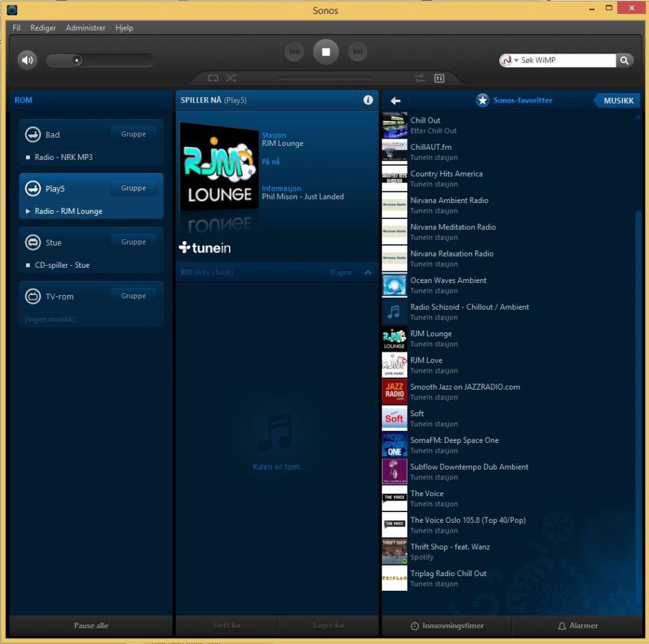The width and height of the screenshot is (649, 644).
Task: Open Alarmer alarms button
Action: (577, 625)
